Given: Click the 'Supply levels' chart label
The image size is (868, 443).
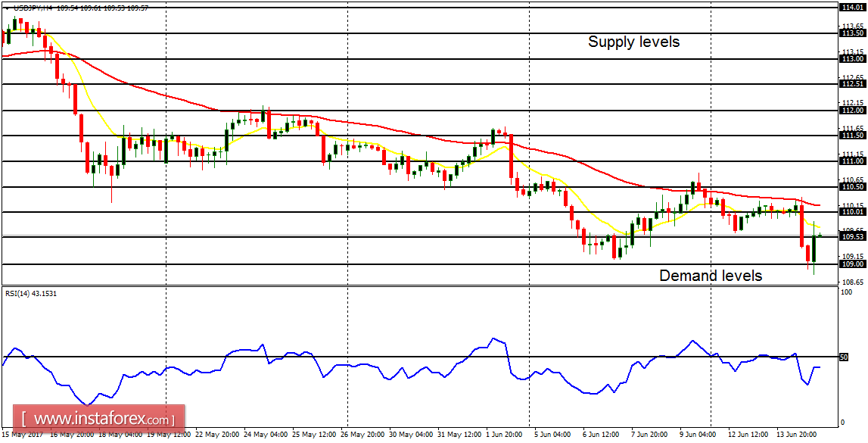Looking at the screenshot, I should click(633, 42).
